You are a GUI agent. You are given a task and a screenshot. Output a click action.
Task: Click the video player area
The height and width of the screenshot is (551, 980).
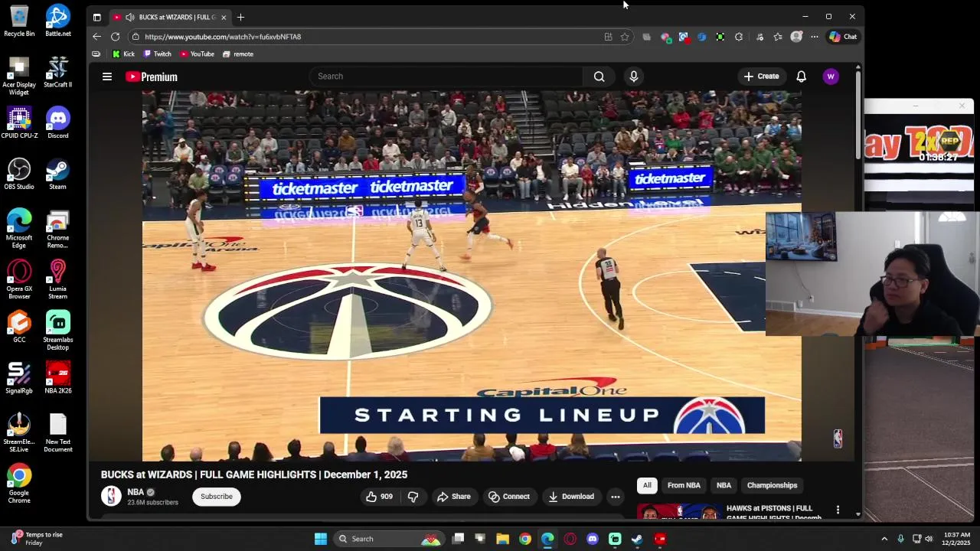[x=472, y=275]
